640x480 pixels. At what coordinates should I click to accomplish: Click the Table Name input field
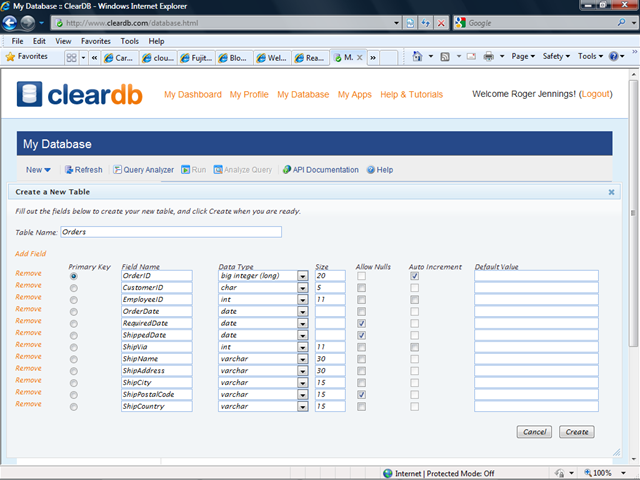tap(171, 232)
